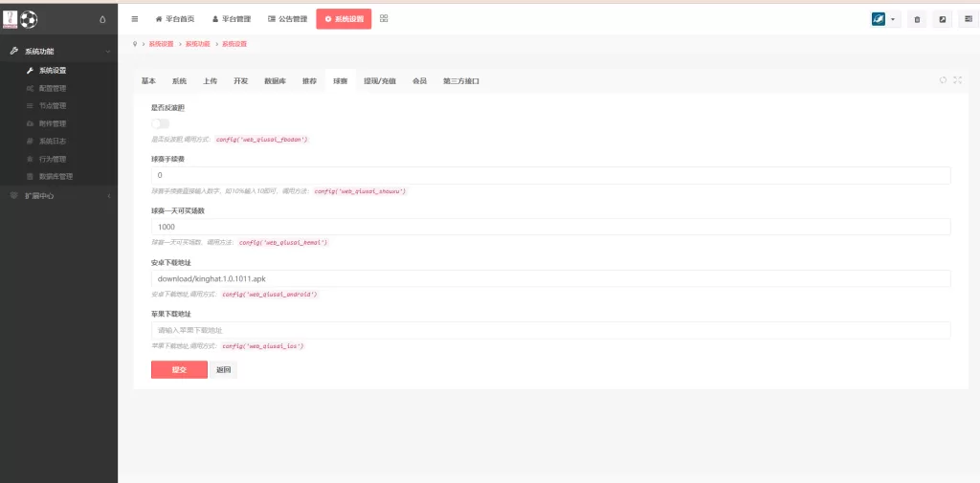Click the water-drop theme icon in sidebar header
This screenshot has width=980, height=483.
[x=102, y=19]
